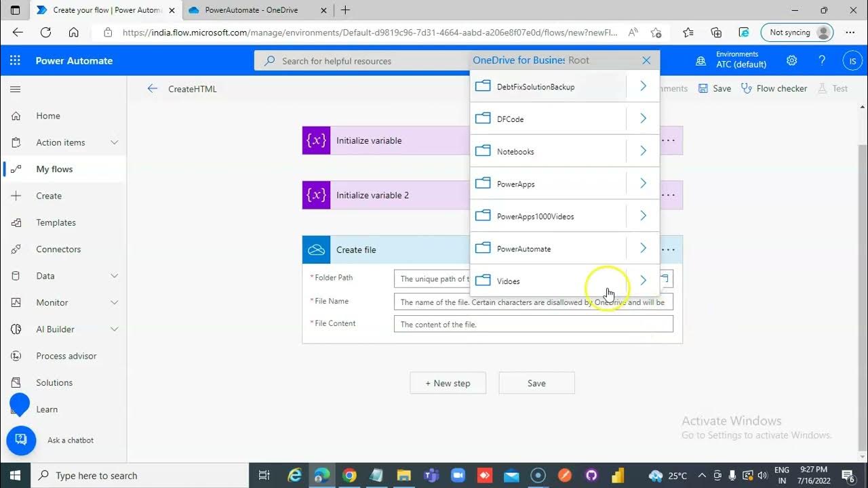Screen dimensions: 868x488
Task: Open the app launcher waffle icon
Action: pos(15,60)
